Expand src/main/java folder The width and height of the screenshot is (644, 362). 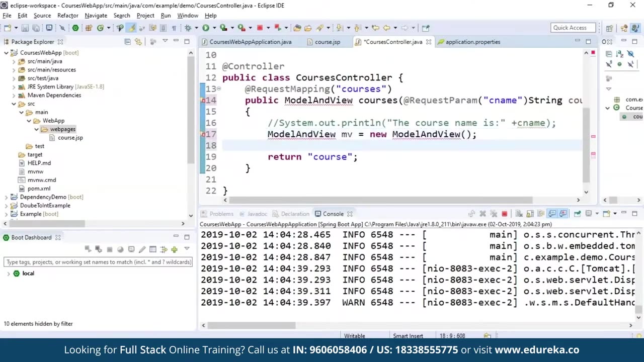click(x=14, y=61)
